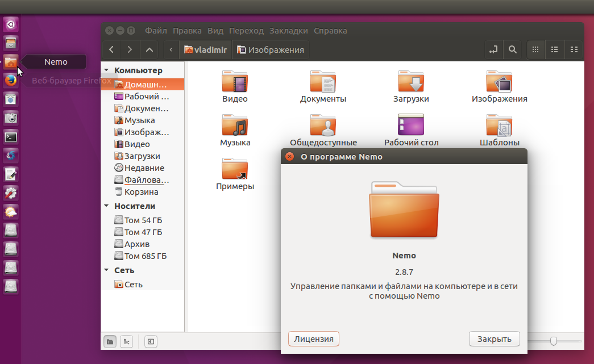Switch to compact view mode
Viewport: 594px width, 364px height.
(574, 49)
